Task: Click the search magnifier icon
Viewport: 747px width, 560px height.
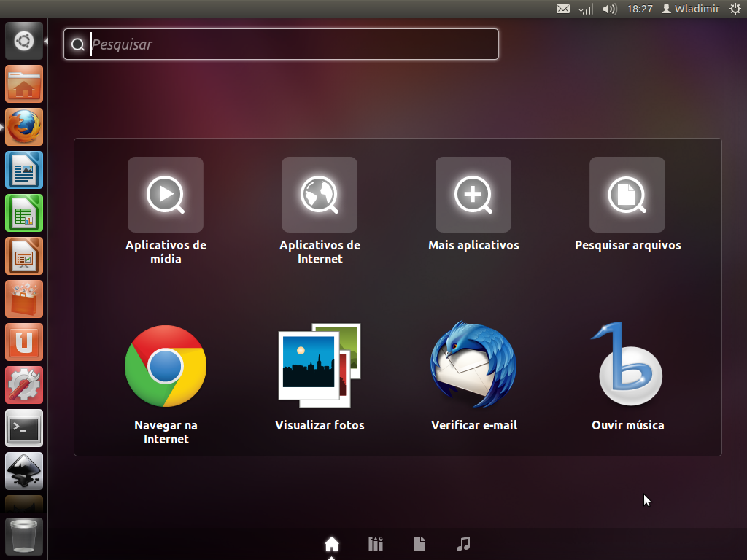Action: tap(77, 44)
